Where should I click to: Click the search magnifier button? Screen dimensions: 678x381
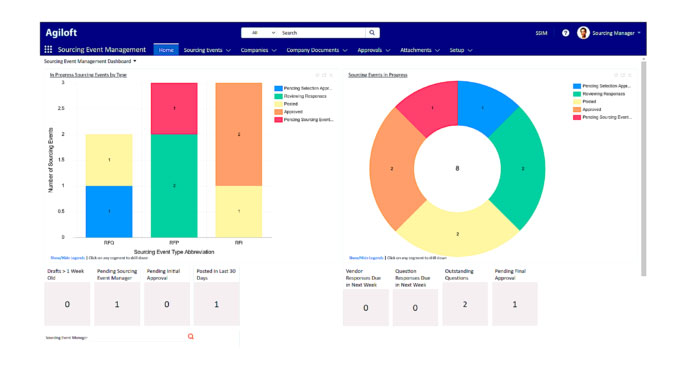[372, 33]
